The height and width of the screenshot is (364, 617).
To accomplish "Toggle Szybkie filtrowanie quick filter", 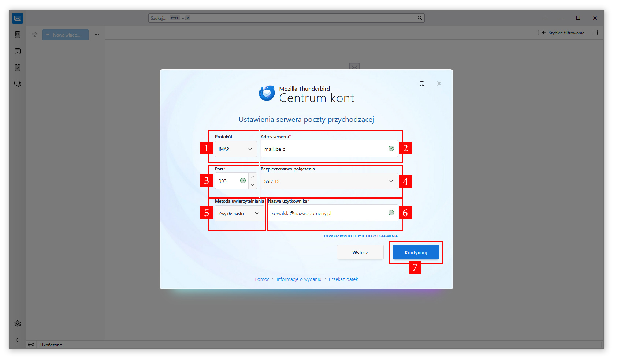I will (x=563, y=33).
